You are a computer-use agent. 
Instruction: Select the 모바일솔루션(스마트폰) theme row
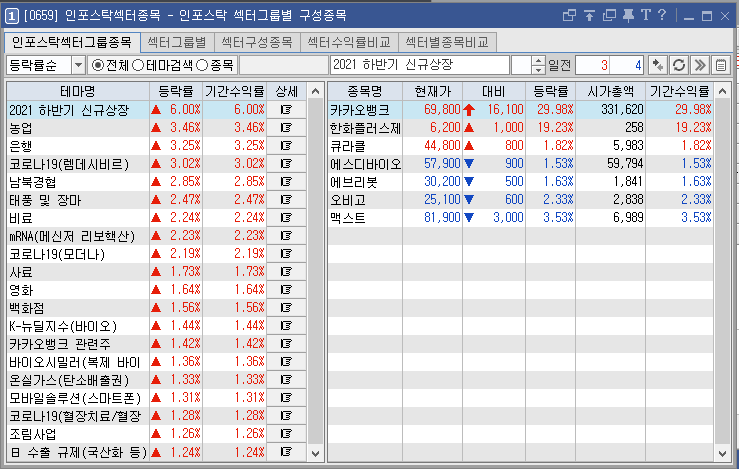[x=156, y=398]
